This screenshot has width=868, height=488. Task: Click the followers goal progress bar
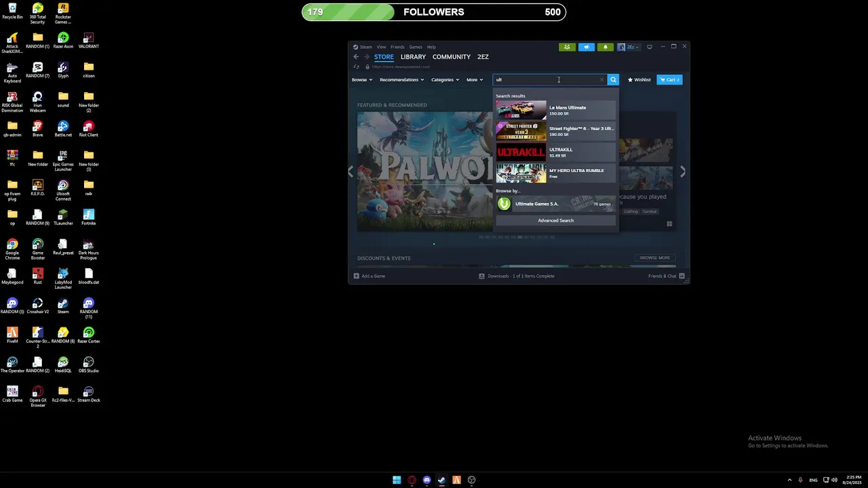[434, 12]
